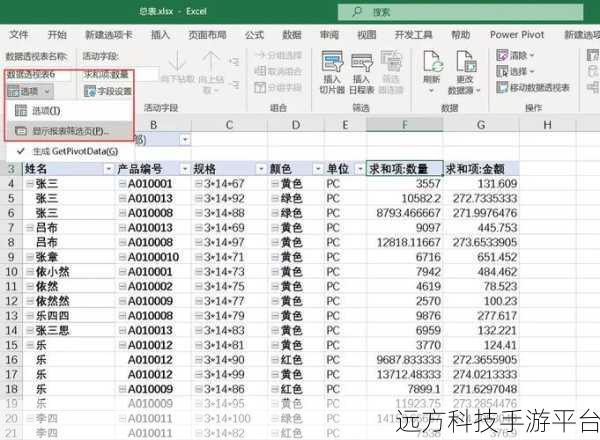Open the 颜色 column filter dropdown
This screenshot has width=600, height=440.
(x=318, y=169)
